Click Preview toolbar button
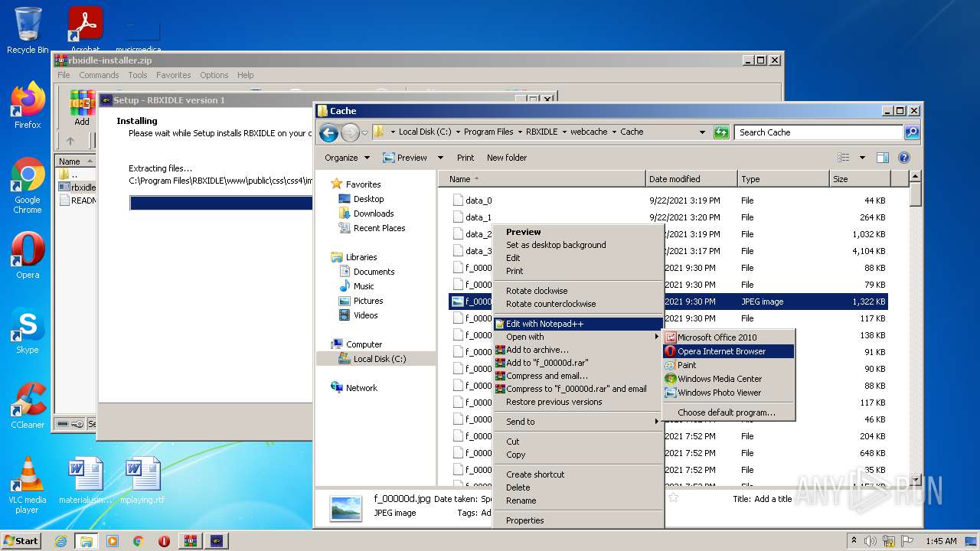Viewport: 980px width, 551px height. [x=405, y=158]
